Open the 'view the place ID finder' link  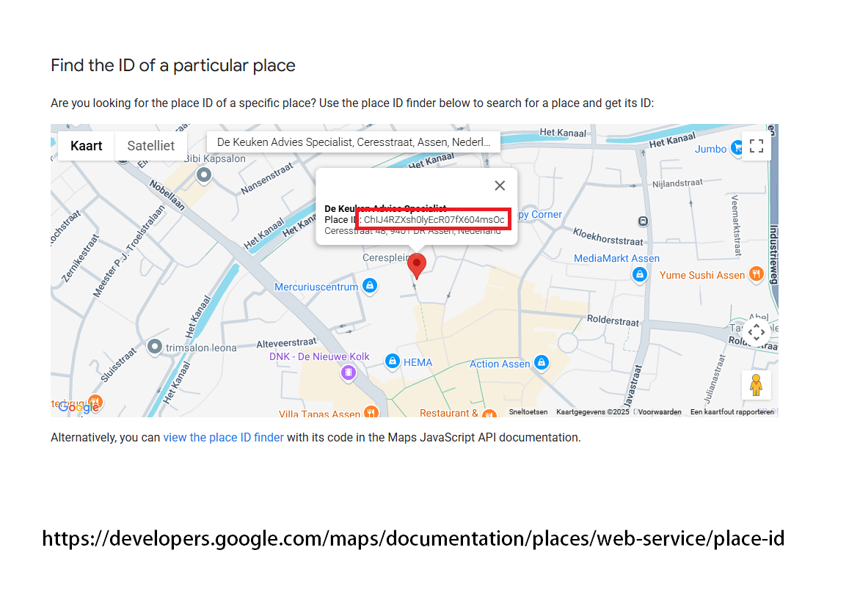tap(223, 437)
